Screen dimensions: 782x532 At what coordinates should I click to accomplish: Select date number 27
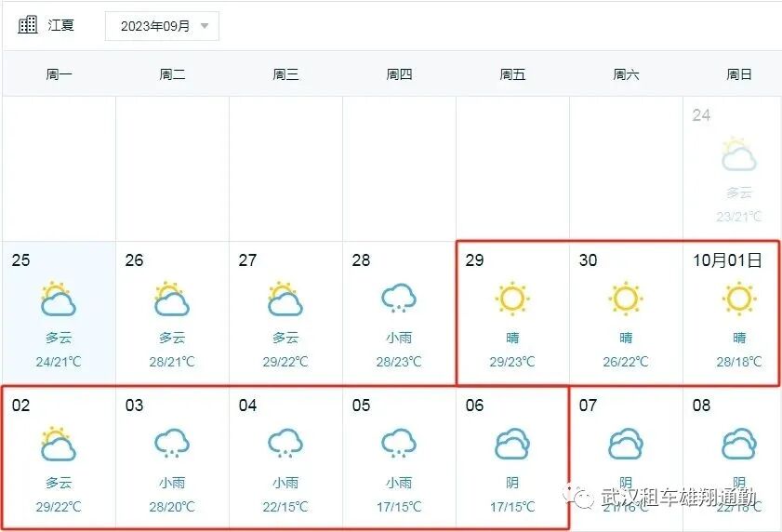click(248, 260)
